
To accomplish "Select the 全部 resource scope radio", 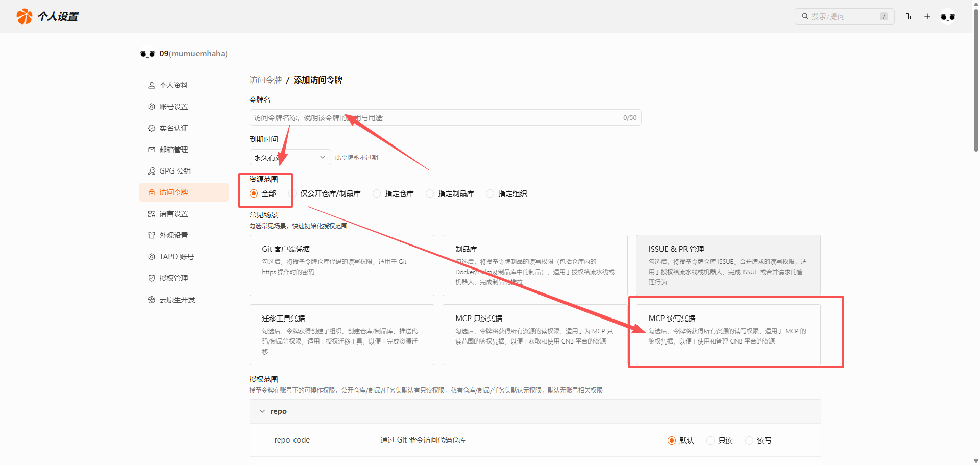I will click(254, 193).
